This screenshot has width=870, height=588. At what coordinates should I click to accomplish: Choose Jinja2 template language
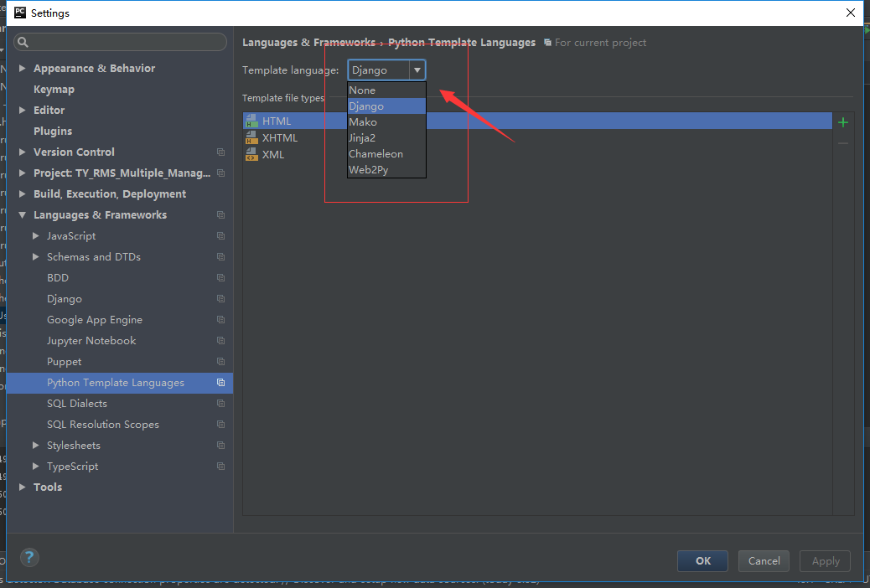click(386, 138)
